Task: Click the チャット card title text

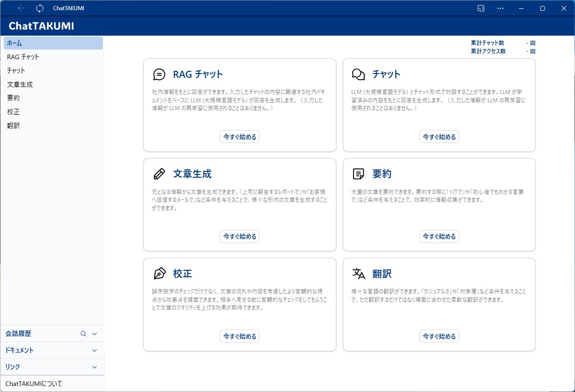Action: tap(386, 75)
